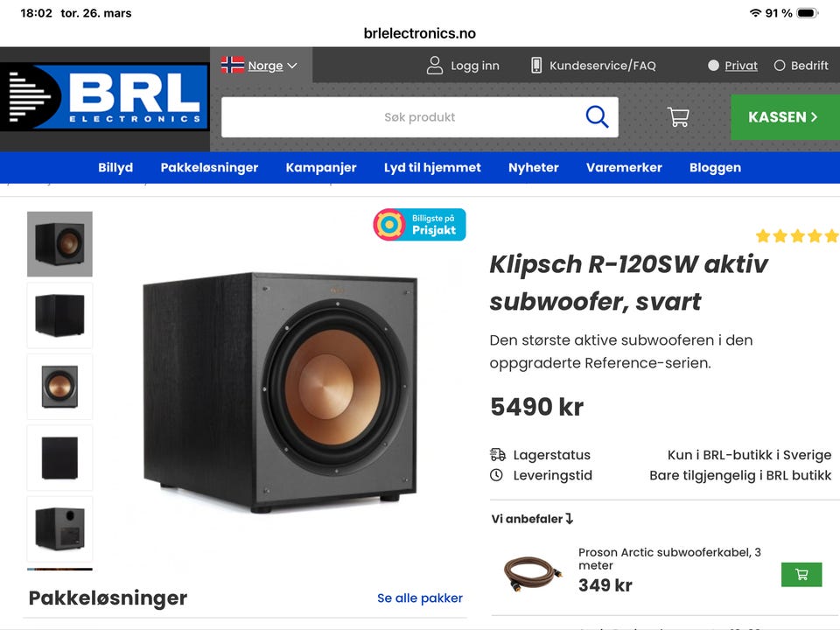Expand the Vi anbefaler section

(x=532, y=519)
